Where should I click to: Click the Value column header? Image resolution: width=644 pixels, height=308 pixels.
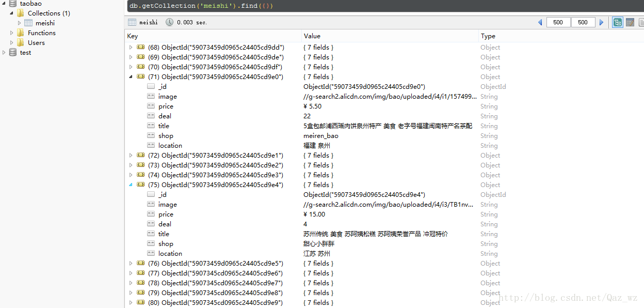(x=390, y=36)
